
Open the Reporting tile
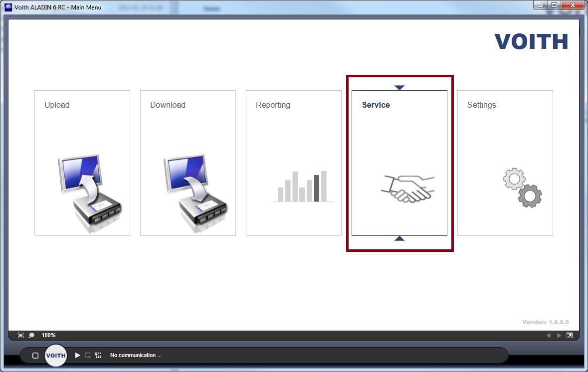[294, 163]
